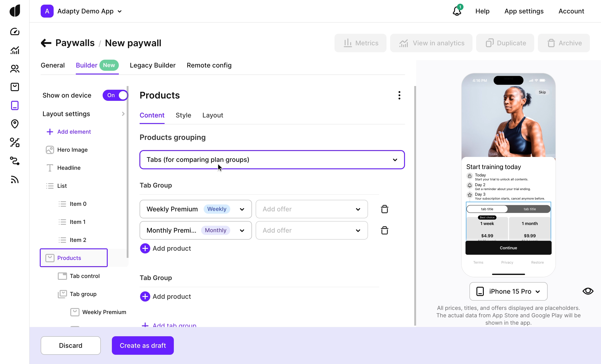Open the Placements section via the pin icon
601x364 pixels.
15,124
